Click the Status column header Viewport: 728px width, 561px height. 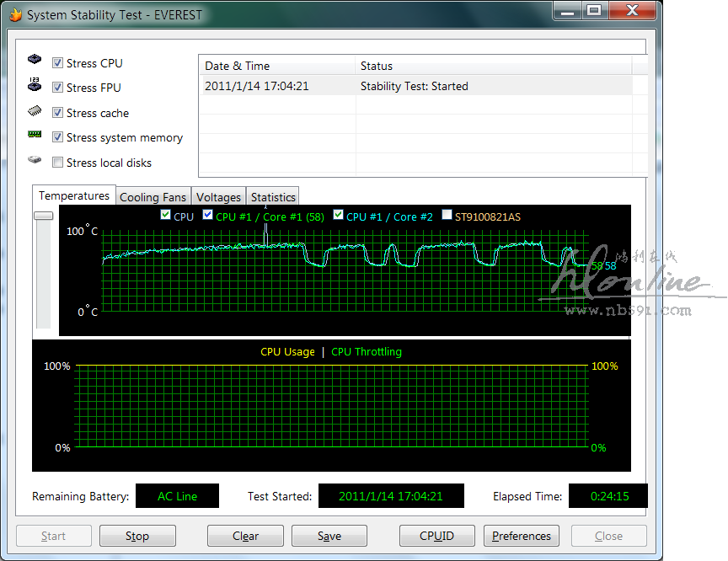pyautogui.click(x=494, y=66)
